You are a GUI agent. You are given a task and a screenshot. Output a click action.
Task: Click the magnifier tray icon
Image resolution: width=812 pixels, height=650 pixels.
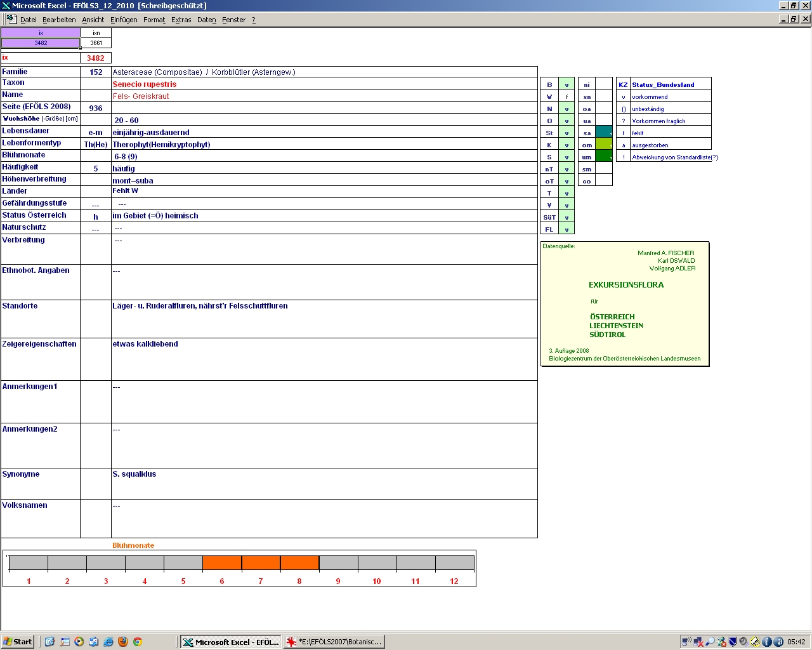[710, 642]
